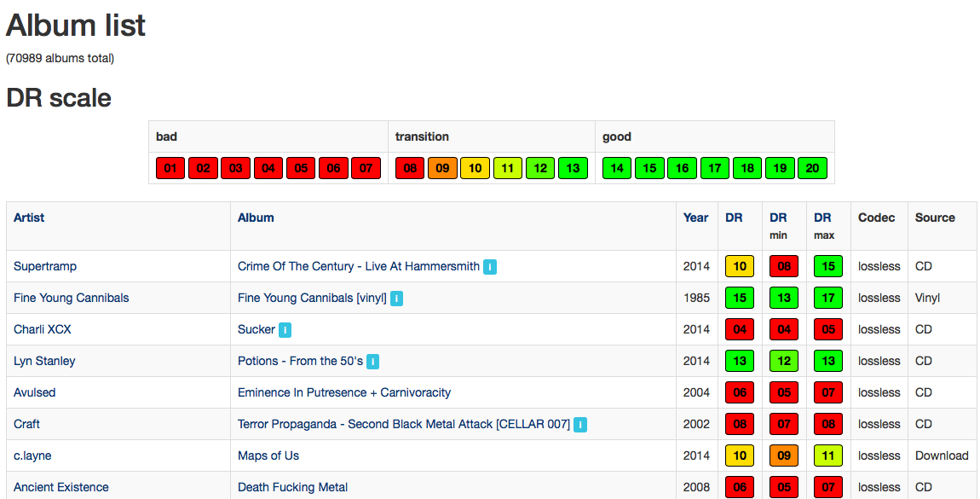
Task: Click DR scale red swatch 06
Action: [333, 168]
